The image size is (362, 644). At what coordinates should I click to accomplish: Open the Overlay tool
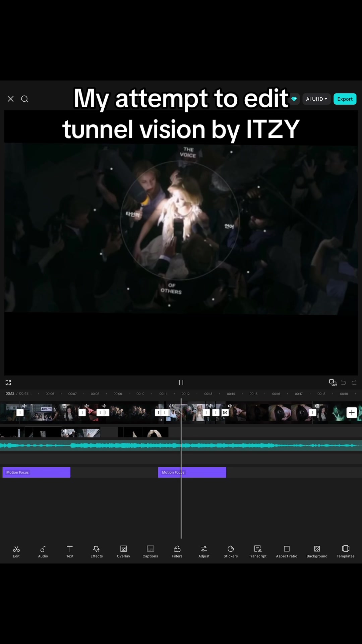point(123,552)
